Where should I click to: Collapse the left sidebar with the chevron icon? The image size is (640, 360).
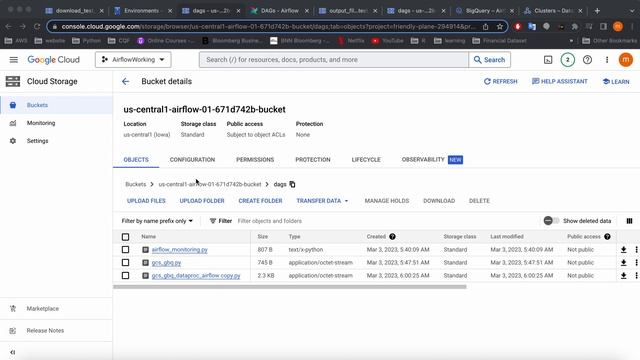[13, 352]
